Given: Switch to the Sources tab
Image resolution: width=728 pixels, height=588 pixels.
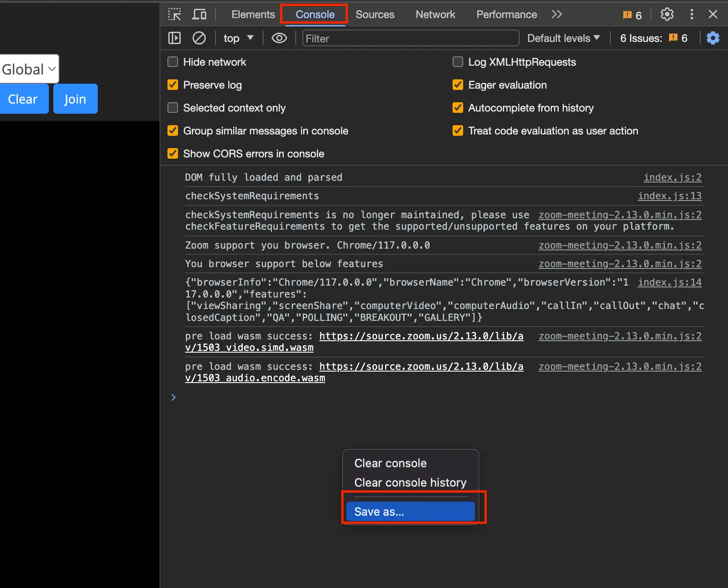Looking at the screenshot, I should pyautogui.click(x=375, y=14).
